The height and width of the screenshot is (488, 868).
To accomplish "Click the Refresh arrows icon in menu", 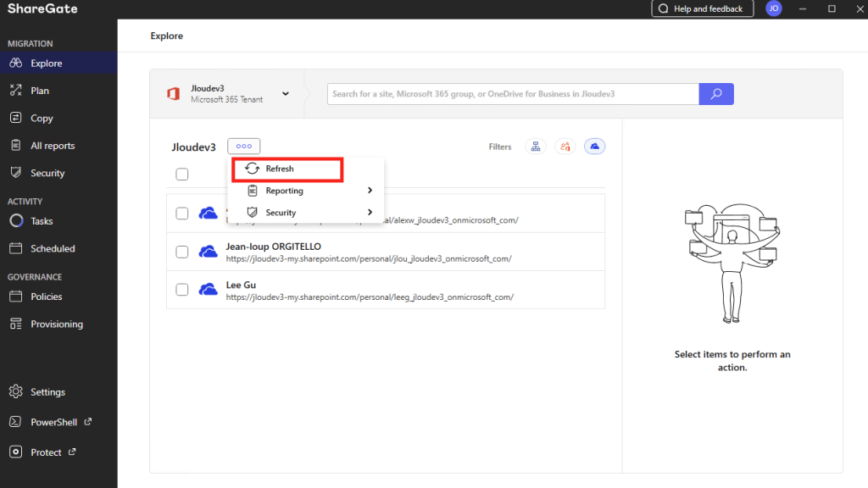I will (x=253, y=169).
